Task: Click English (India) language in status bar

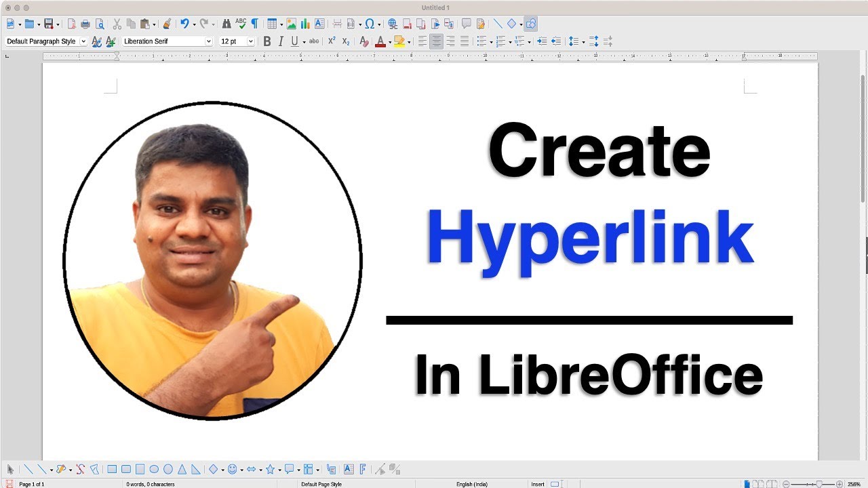Action: pos(472,484)
